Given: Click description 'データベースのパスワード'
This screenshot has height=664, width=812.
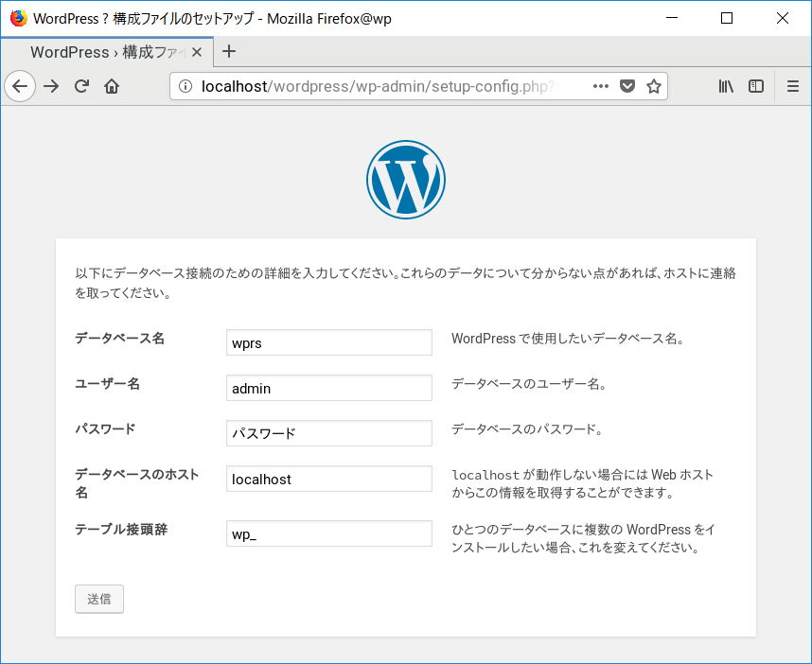Looking at the screenshot, I should 526,429.
